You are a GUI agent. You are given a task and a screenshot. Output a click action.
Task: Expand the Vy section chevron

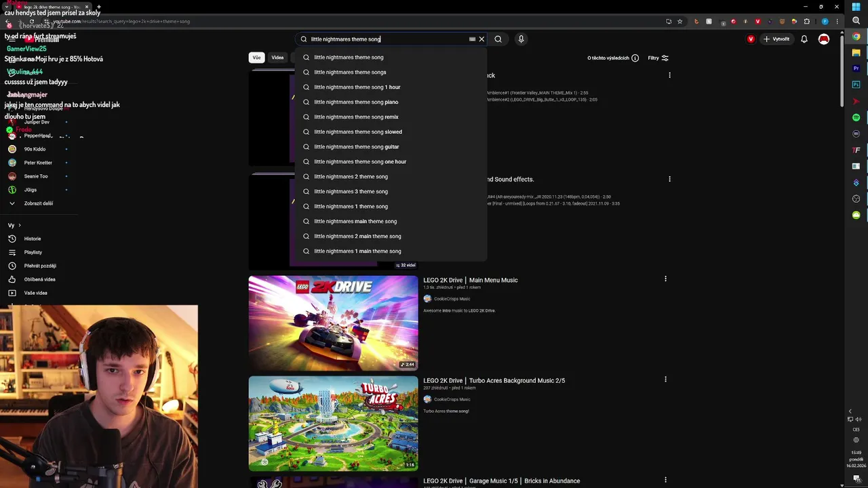(19, 225)
